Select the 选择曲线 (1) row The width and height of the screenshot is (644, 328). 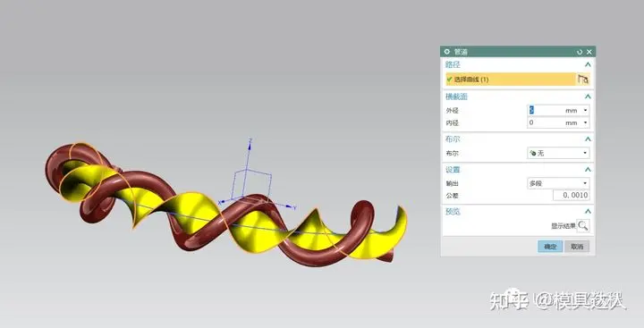coord(511,80)
